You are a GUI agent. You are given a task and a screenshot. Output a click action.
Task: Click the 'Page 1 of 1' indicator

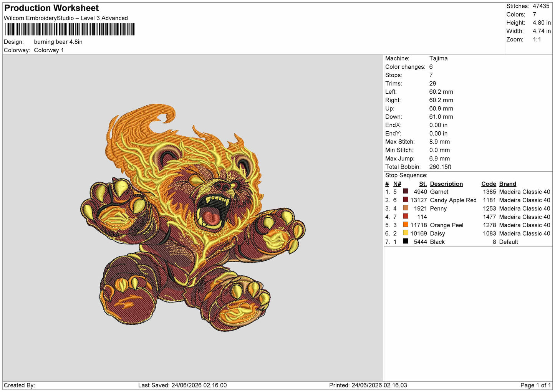point(535,385)
